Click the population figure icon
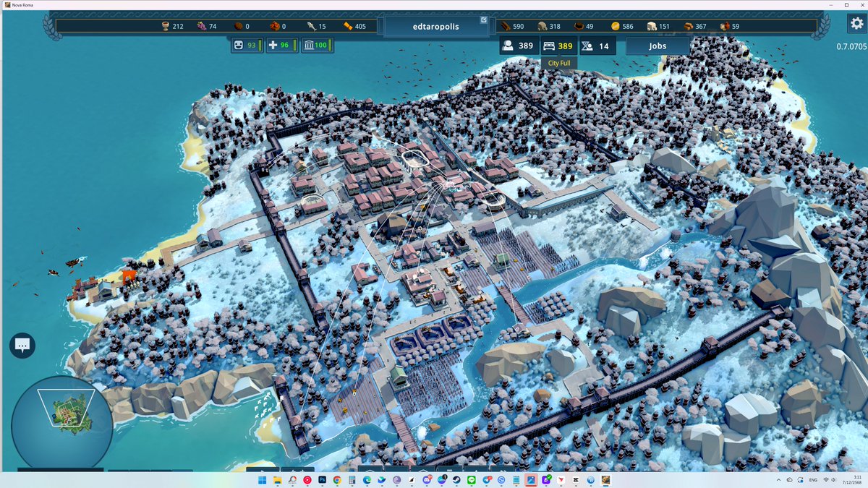 [x=508, y=45]
